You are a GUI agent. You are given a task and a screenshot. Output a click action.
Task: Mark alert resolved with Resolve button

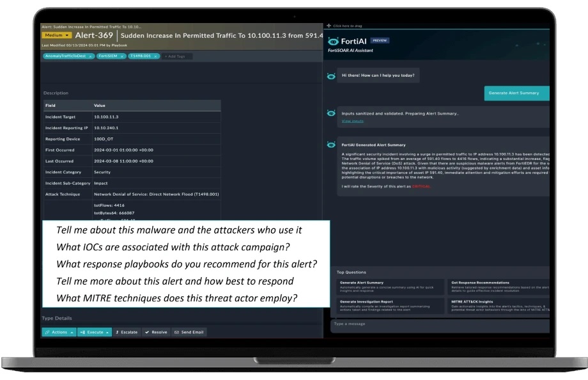[155, 332]
